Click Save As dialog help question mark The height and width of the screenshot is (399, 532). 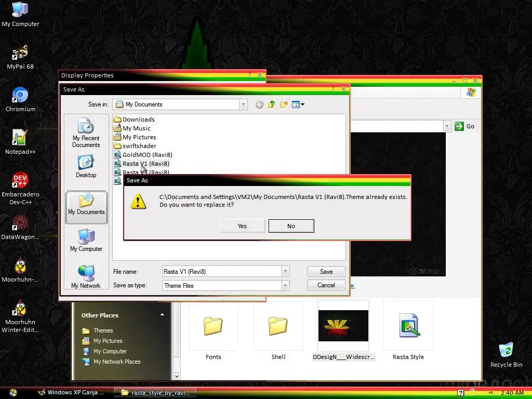coord(333,89)
